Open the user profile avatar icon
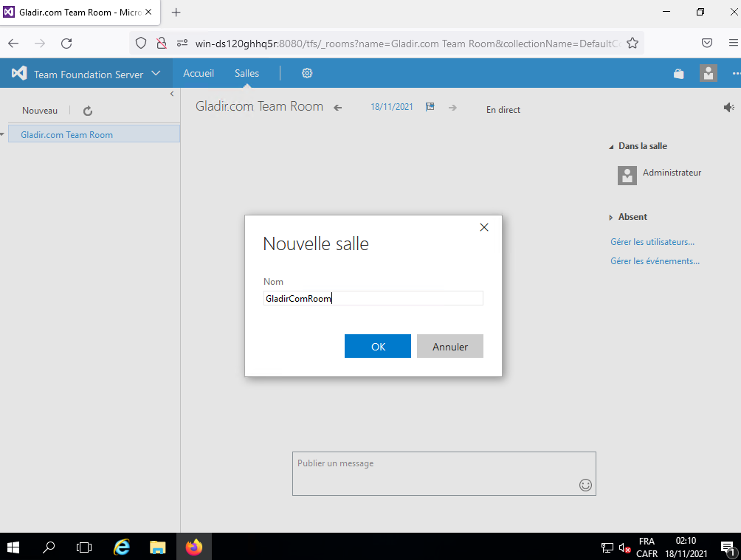 click(x=708, y=73)
